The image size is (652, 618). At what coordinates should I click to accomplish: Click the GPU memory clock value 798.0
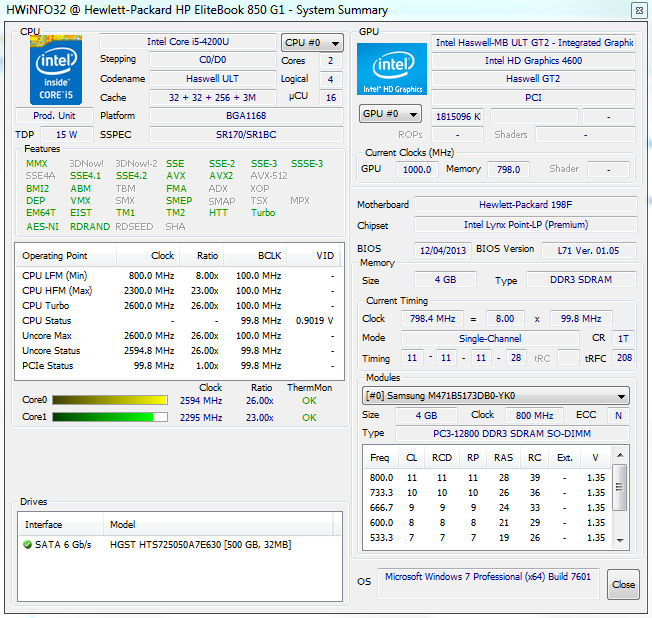508,170
